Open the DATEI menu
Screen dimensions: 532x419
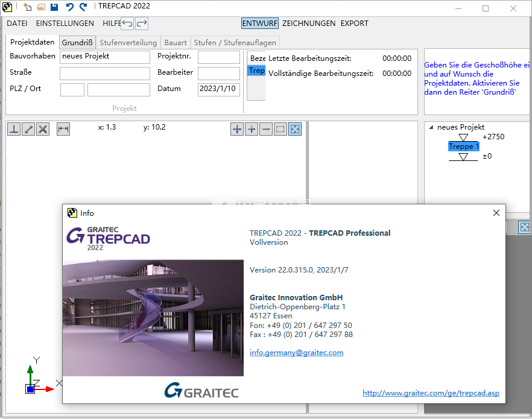pyautogui.click(x=17, y=24)
